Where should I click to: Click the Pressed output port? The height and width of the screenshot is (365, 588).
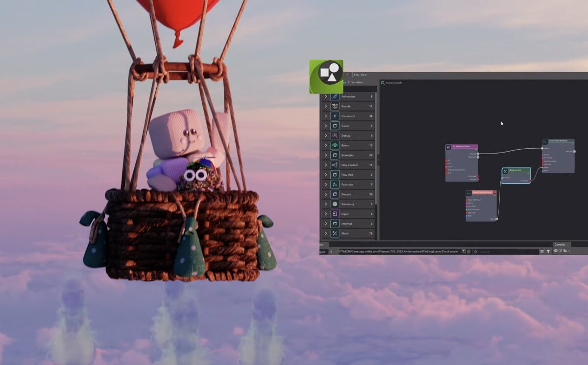click(478, 154)
